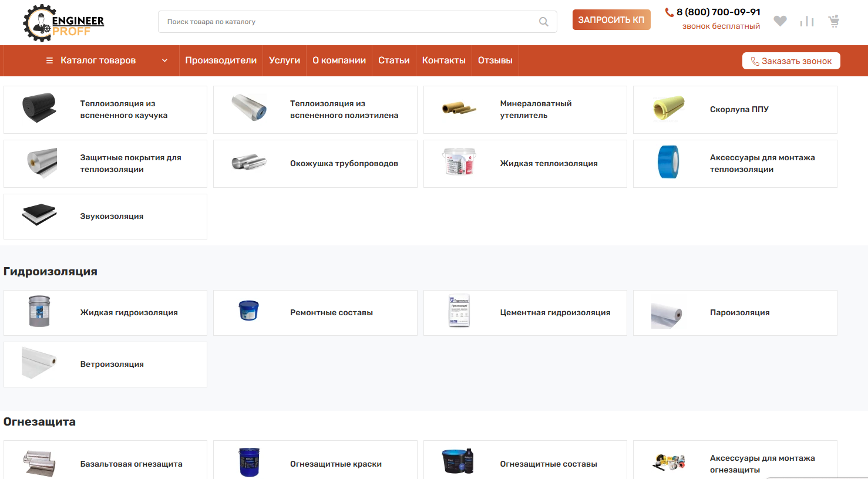868x479 pixels.
Task: Go to О компании page
Action: [339, 60]
